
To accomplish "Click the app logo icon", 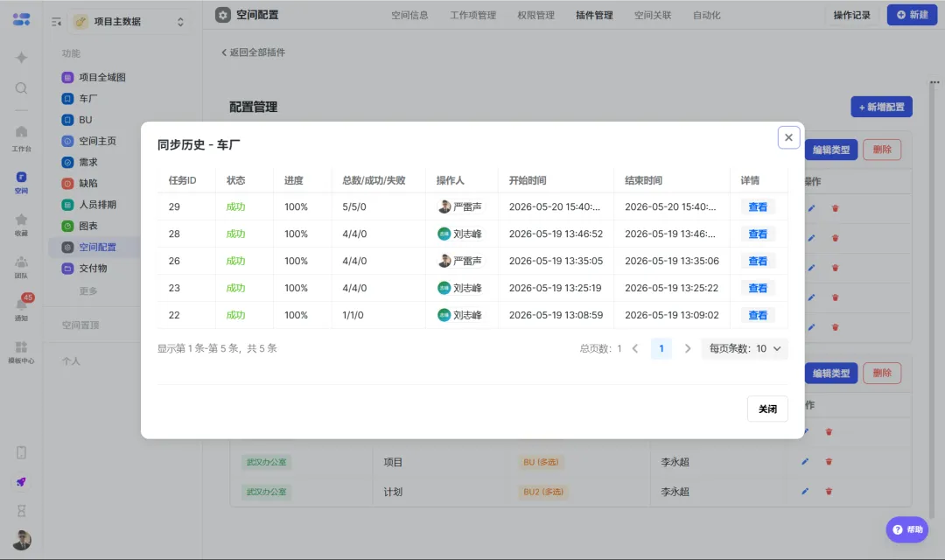I will (x=21, y=20).
